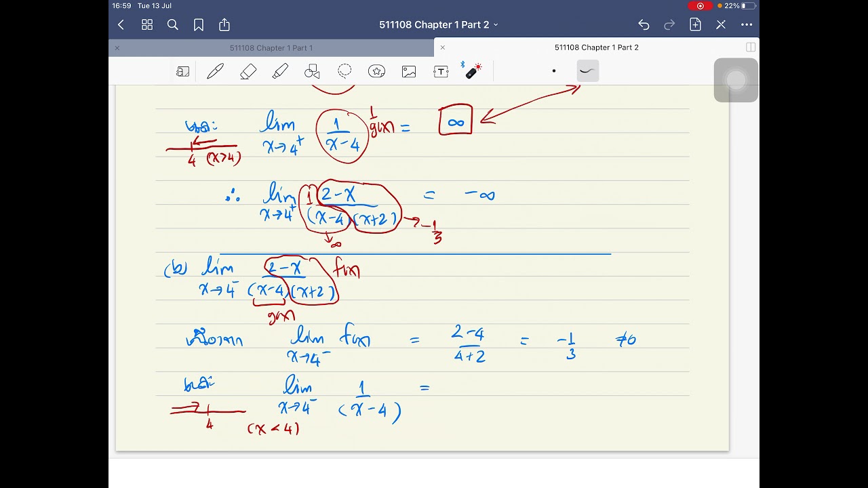Tap the AssistiveTouch floating button
This screenshot has width=868, height=488.
click(736, 80)
